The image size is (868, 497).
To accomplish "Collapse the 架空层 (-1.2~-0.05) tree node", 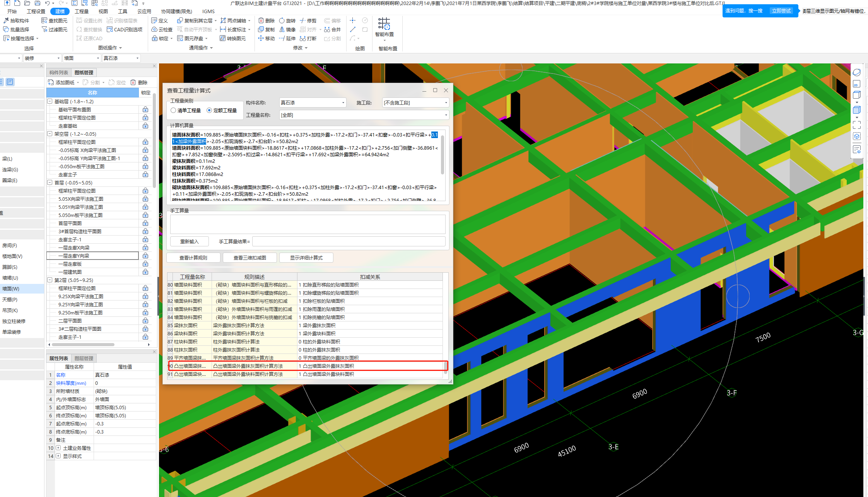I will 50,134.
